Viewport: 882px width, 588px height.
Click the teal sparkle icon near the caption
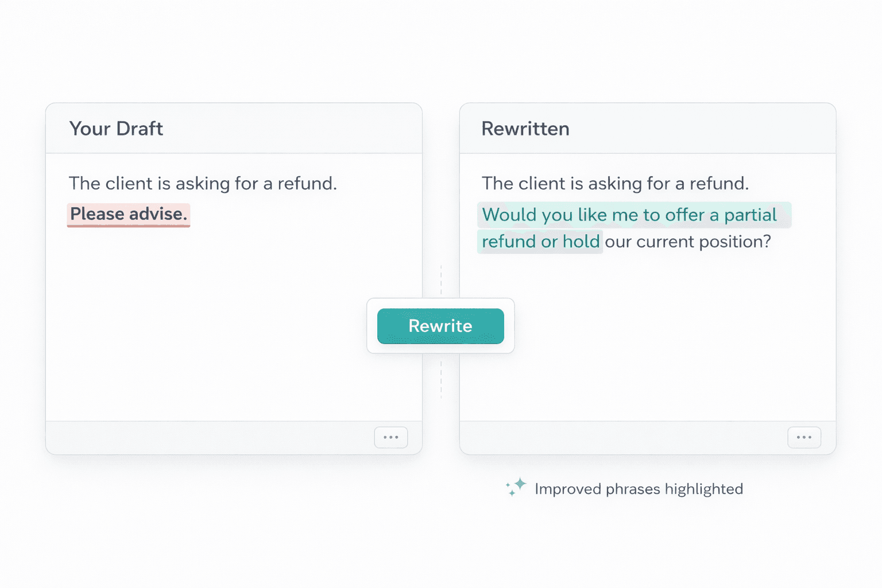(516, 487)
